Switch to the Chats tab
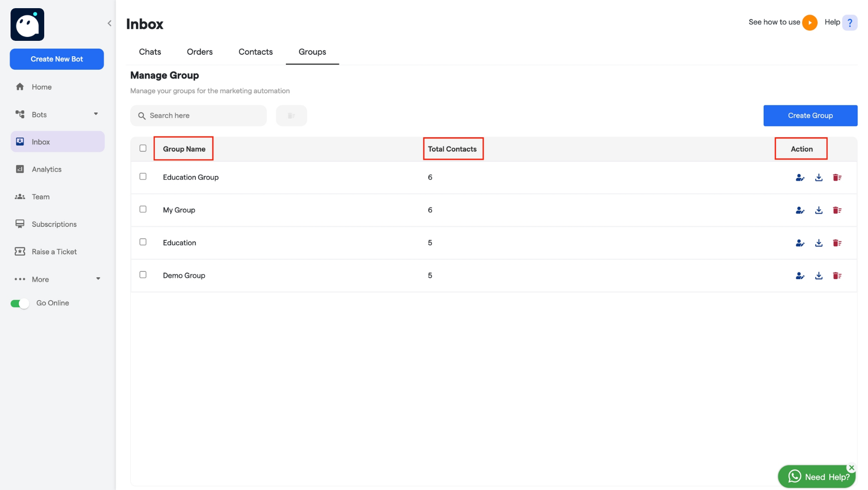 150,52
